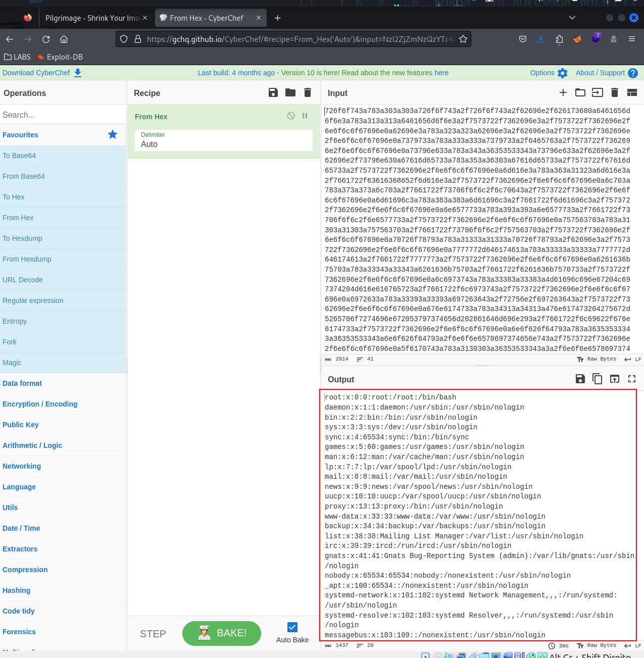Load a saved recipe folder icon
The width and height of the screenshot is (644, 658).
(x=290, y=92)
